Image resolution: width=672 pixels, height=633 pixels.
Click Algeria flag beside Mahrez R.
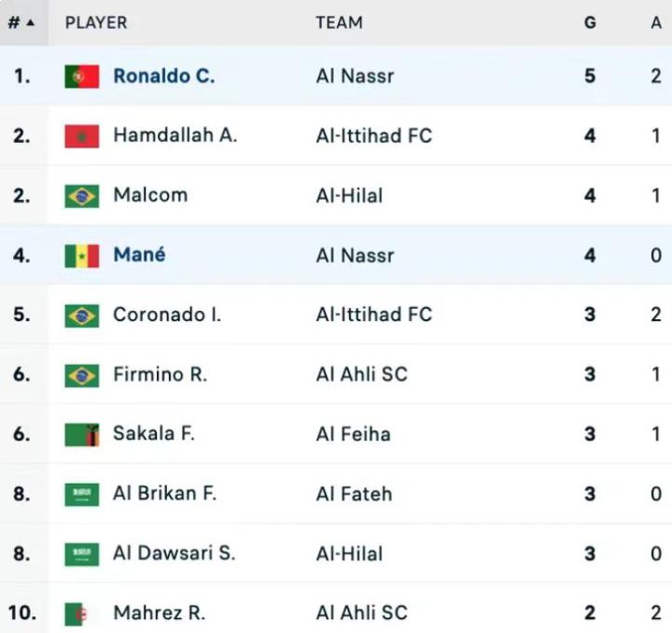(82, 613)
